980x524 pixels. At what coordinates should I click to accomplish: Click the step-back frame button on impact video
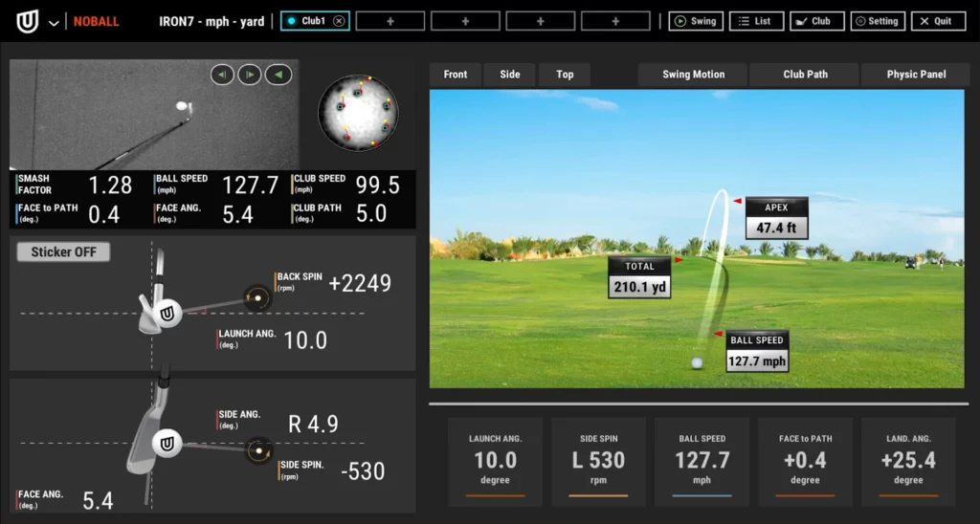pyautogui.click(x=222, y=75)
